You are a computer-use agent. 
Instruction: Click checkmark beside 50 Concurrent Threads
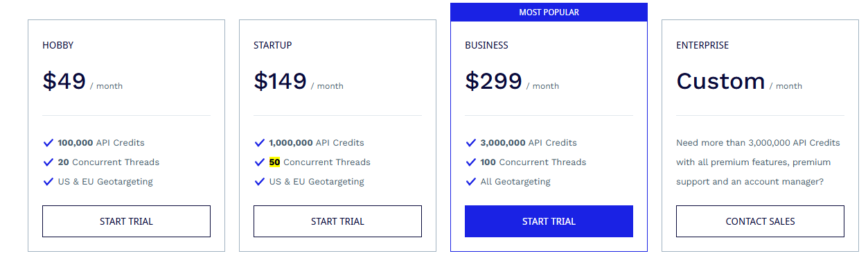click(x=259, y=162)
